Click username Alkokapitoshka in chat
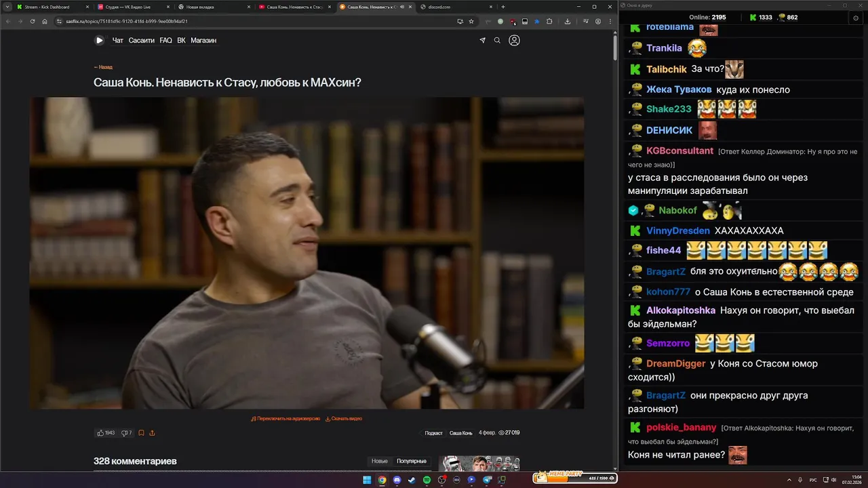This screenshot has width=868, height=488. click(681, 310)
